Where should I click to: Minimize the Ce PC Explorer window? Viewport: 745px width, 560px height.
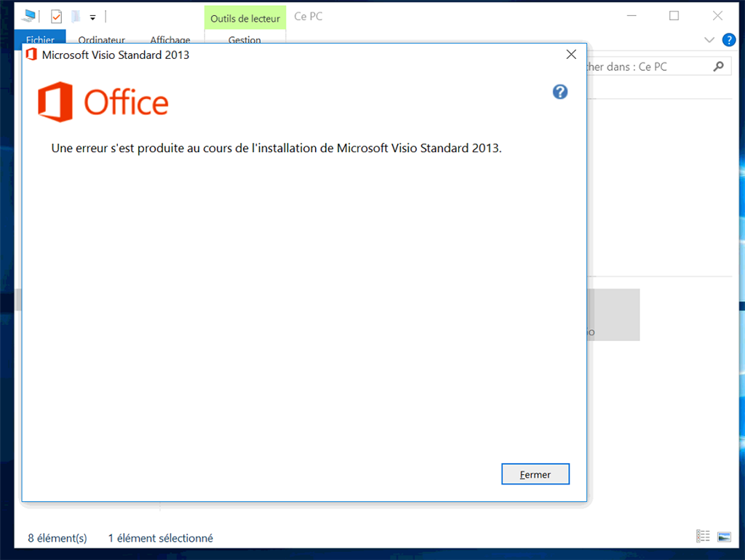click(x=632, y=16)
